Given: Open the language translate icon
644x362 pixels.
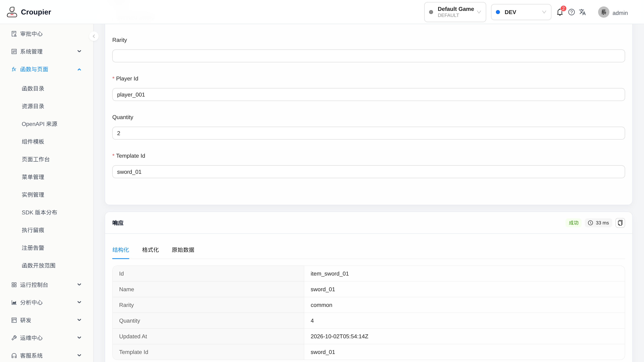Looking at the screenshot, I should pyautogui.click(x=582, y=12).
